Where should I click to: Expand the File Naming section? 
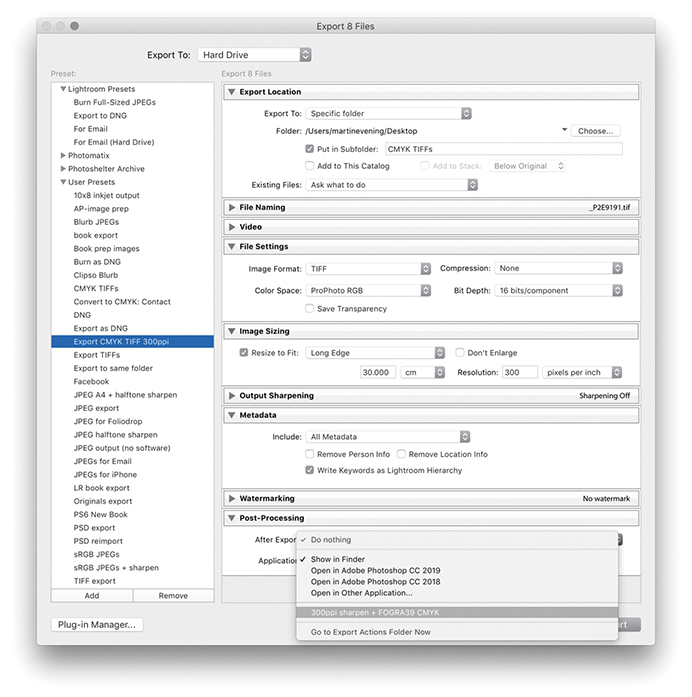232,207
